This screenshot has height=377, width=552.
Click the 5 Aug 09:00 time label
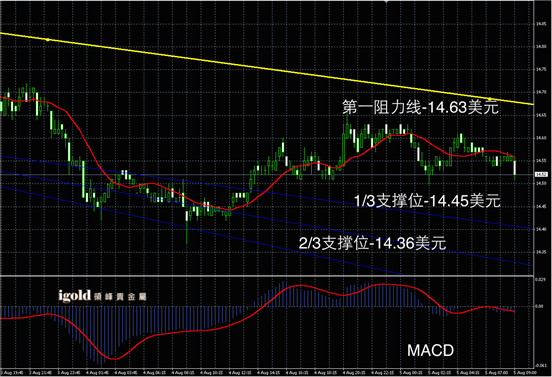(x=525, y=372)
